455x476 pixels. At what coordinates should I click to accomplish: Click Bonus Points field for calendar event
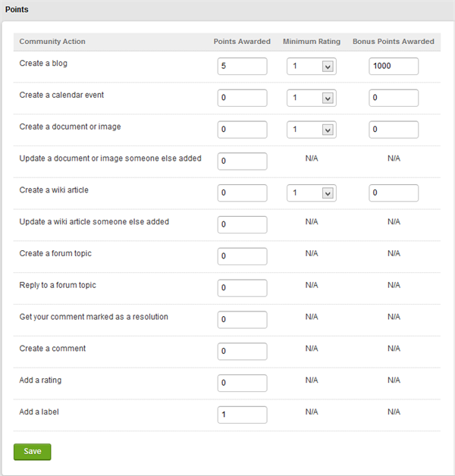coord(394,98)
